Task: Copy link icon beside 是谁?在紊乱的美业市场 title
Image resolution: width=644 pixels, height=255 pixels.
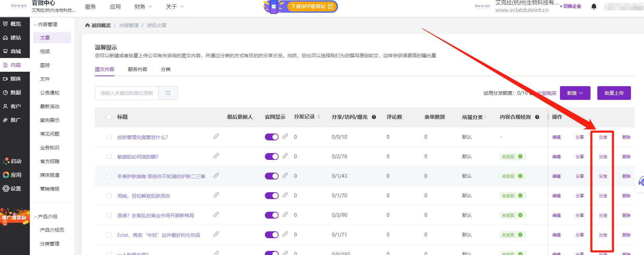Action: click(x=216, y=215)
